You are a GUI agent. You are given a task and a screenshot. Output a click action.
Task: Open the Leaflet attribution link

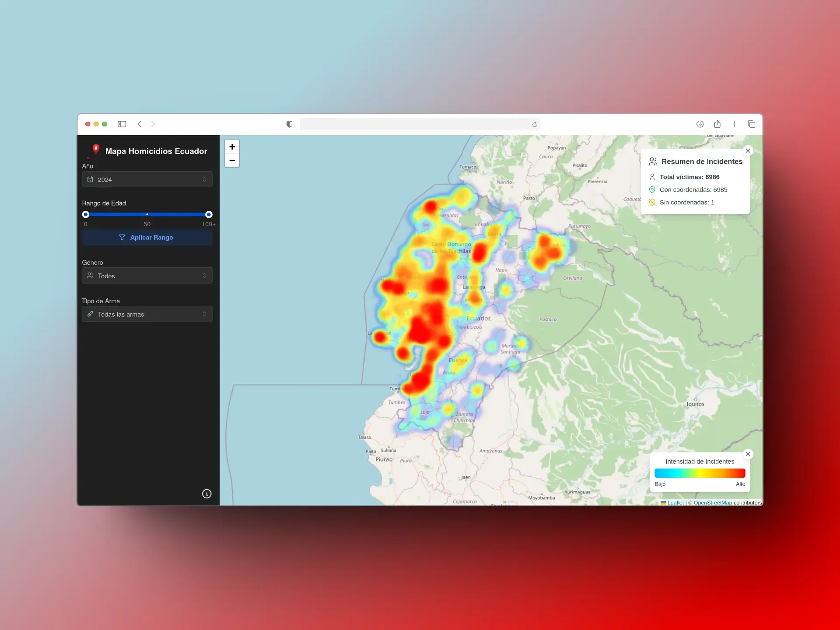[x=675, y=503]
